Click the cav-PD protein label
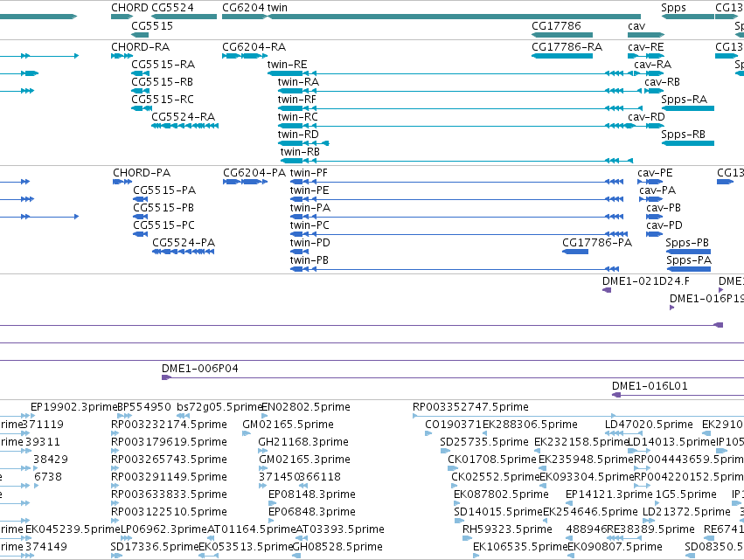 pyautogui.click(x=664, y=225)
